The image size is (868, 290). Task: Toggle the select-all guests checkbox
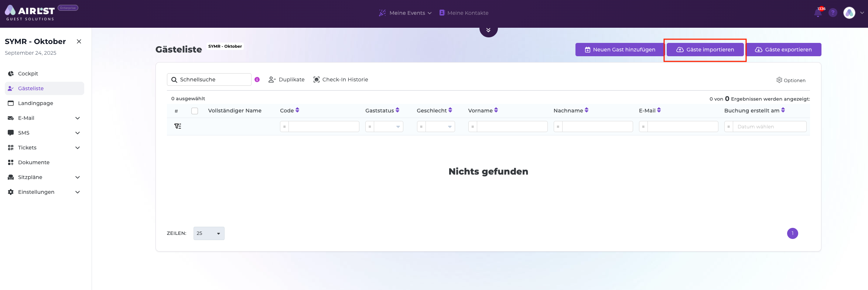195,111
